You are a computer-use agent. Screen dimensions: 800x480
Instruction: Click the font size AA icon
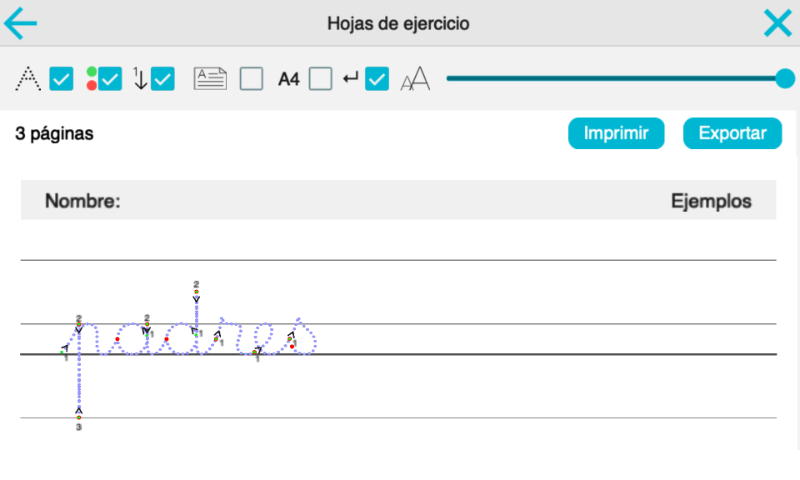point(415,79)
